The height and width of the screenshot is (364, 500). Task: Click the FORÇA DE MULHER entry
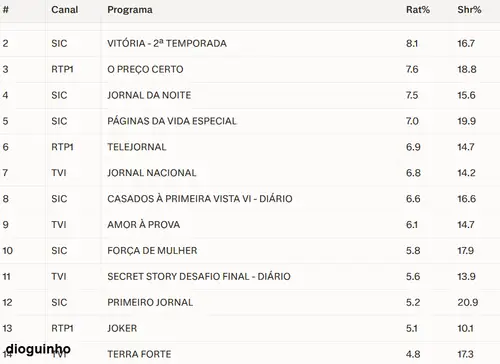tap(152, 251)
